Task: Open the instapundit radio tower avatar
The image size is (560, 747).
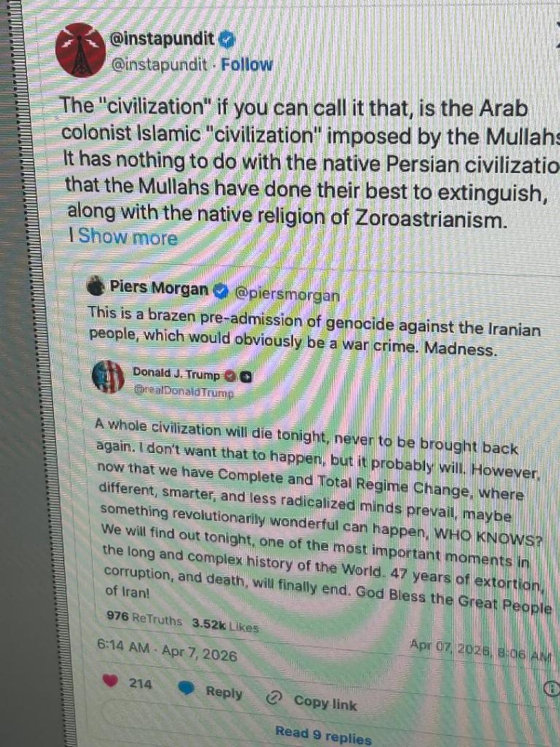Action: pyautogui.click(x=80, y=50)
